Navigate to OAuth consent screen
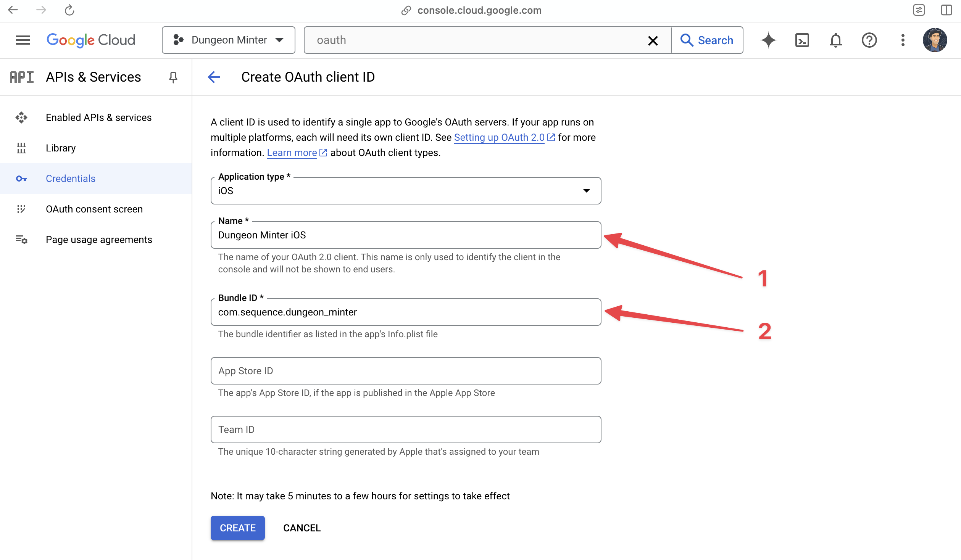Screen dimensions: 961x560 (x=94, y=209)
